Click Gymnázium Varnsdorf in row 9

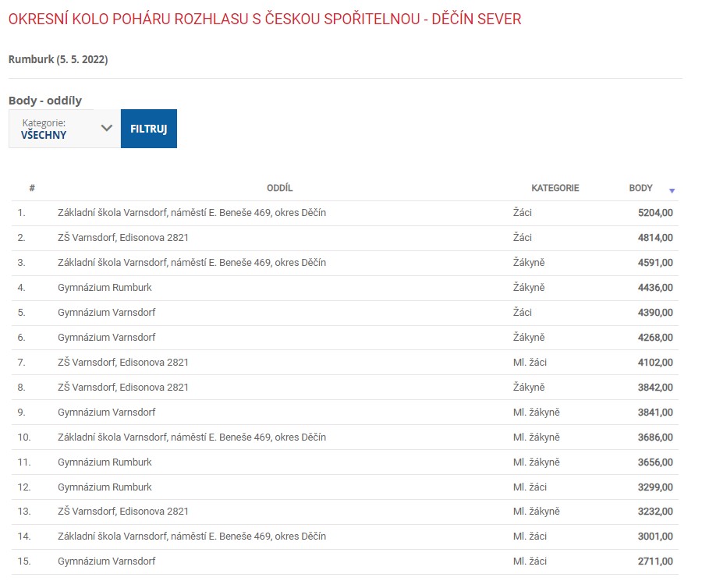point(106,413)
